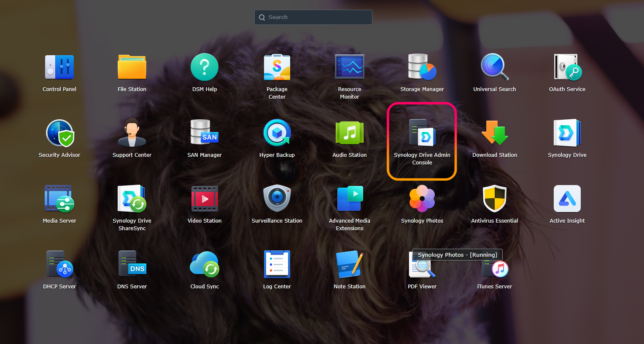The width and height of the screenshot is (644, 344).
Task: Launch Download Station
Action: (x=495, y=133)
